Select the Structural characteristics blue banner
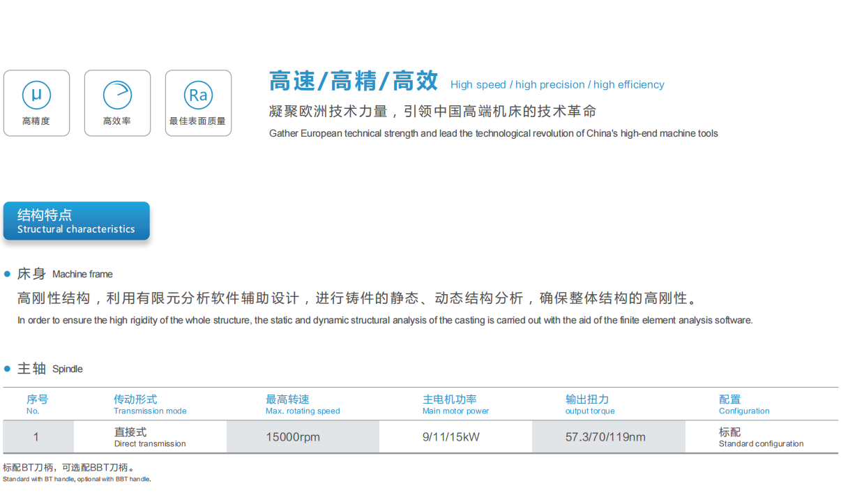 pos(77,221)
